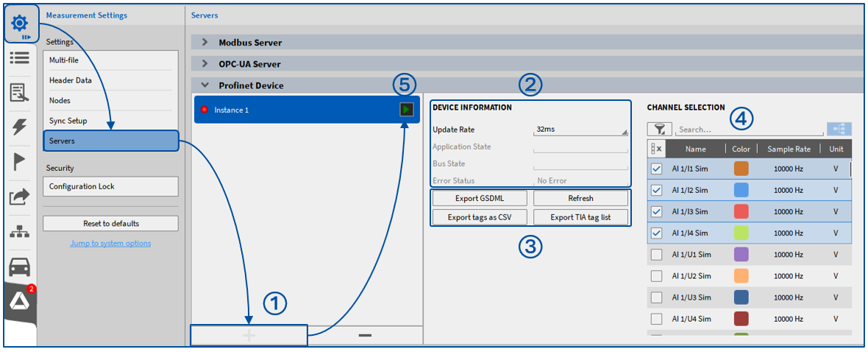
Task: Select Nodes settings item
Action: [x=111, y=100]
